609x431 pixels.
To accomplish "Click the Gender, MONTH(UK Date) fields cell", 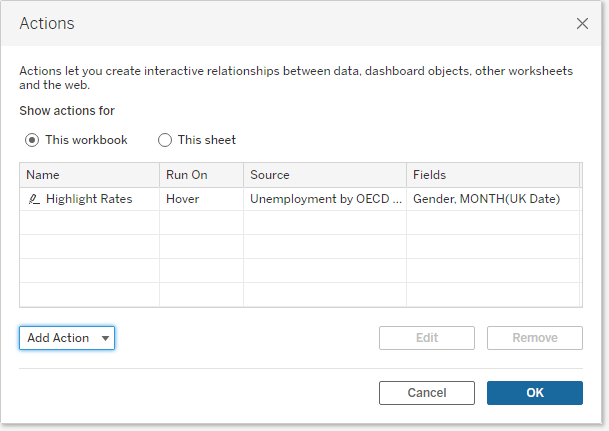I will [x=486, y=199].
